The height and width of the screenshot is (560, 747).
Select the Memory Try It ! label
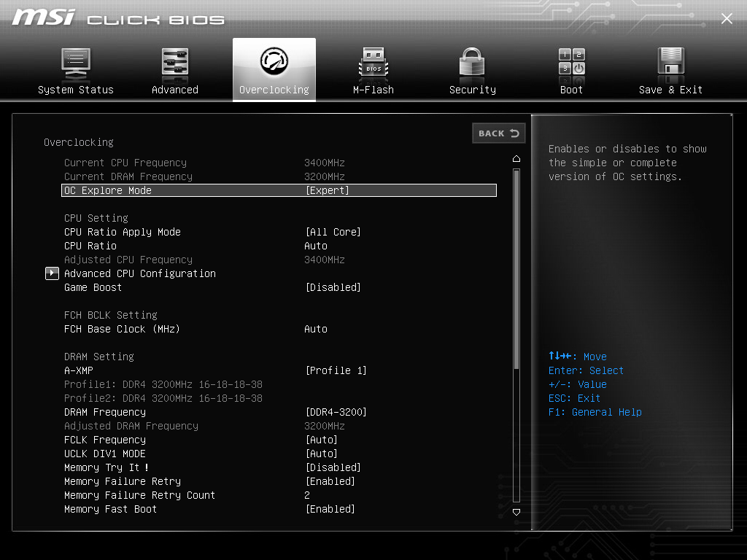click(107, 467)
